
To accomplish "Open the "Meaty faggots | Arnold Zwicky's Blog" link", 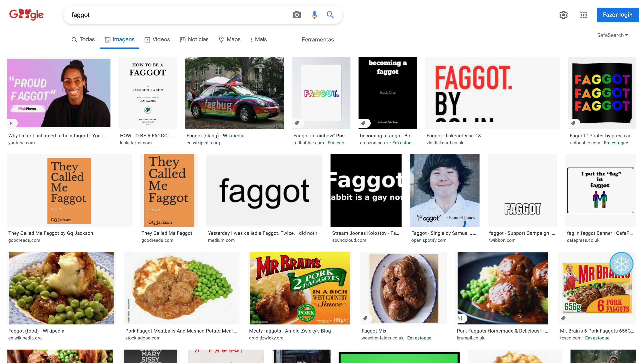I will (x=290, y=331).
